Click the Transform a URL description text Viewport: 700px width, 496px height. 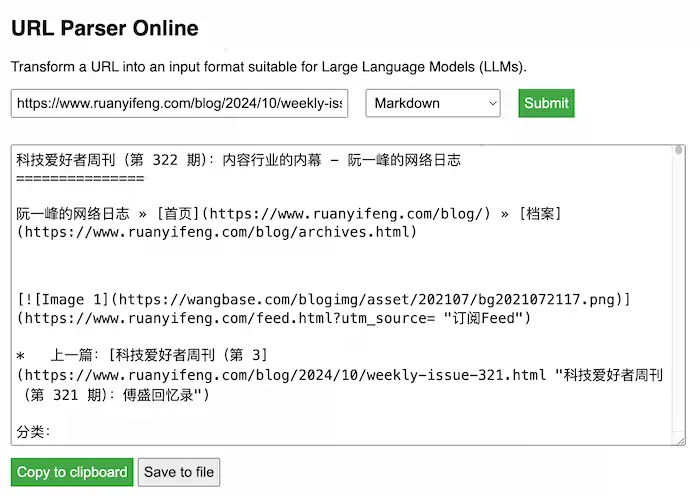pyautogui.click(x=268, y=67)
